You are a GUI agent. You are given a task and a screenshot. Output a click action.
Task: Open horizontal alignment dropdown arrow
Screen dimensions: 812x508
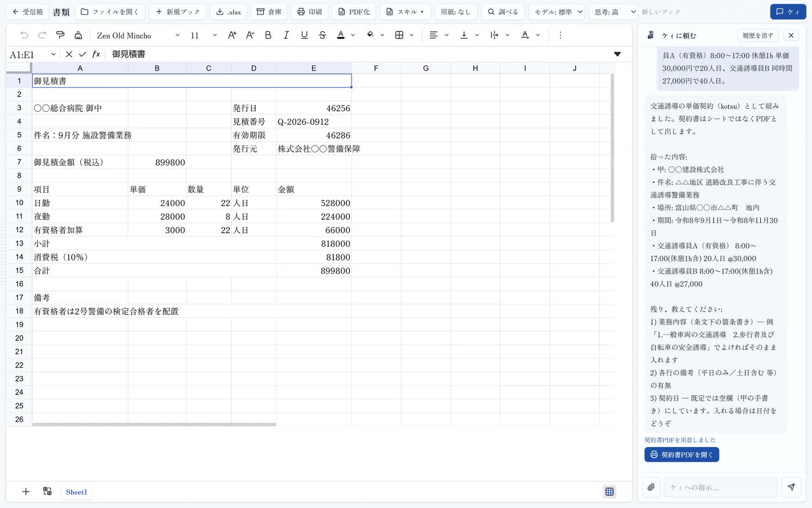pos(446,35)
